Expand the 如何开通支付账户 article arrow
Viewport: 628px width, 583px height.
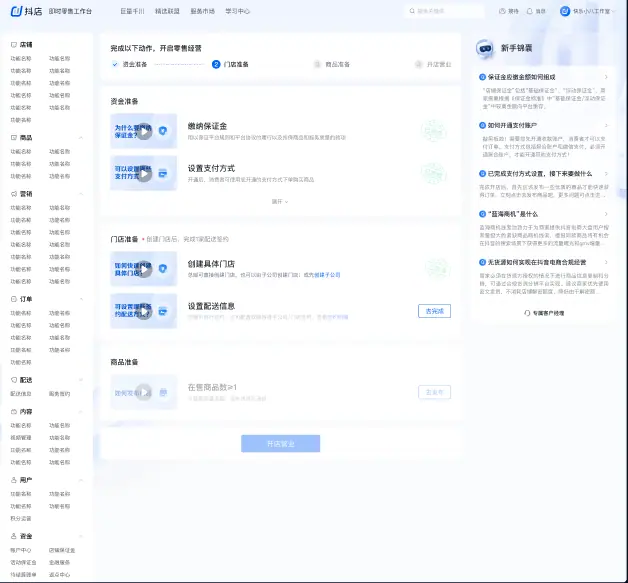tap(606, 125)
